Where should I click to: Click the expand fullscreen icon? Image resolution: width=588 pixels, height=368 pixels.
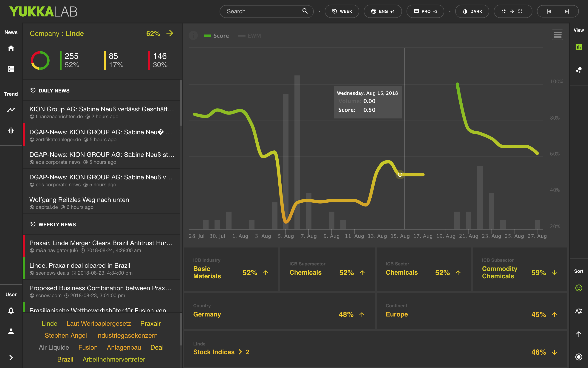click(x=520, y=11)
